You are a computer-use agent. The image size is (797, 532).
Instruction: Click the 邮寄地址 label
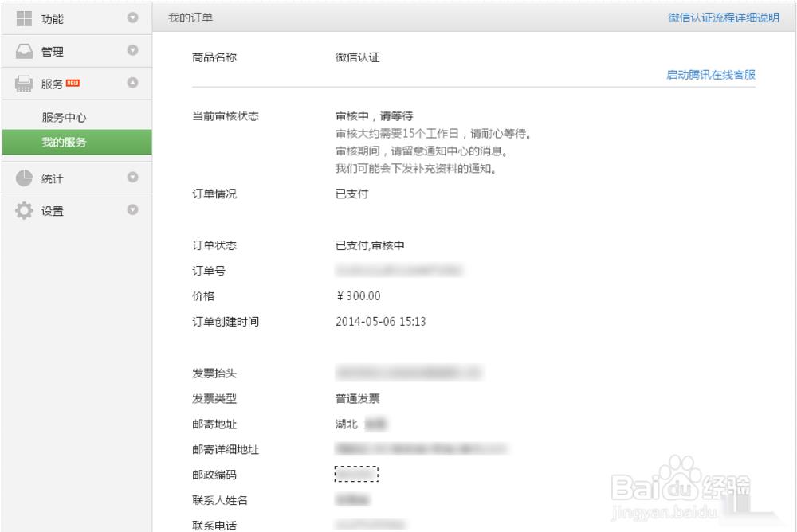tap(214, 424)
